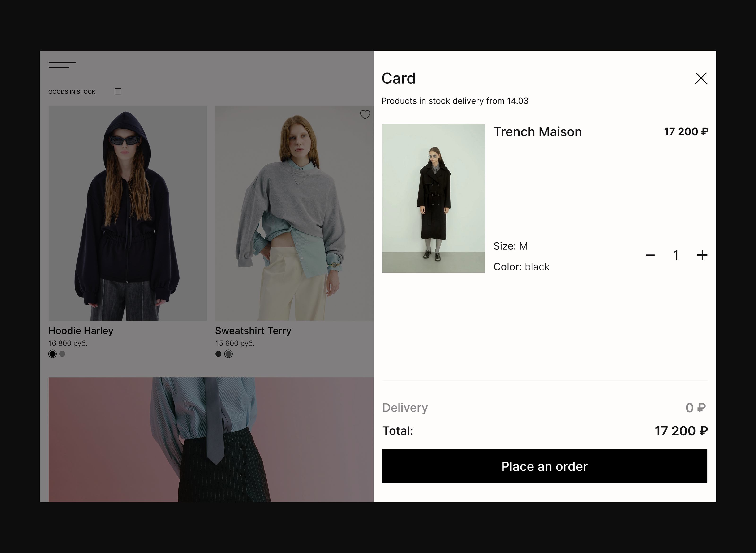Screen dimensions: 756x553
Task: Increase Trench Maison quantity with plus
Action: [702, 255]
